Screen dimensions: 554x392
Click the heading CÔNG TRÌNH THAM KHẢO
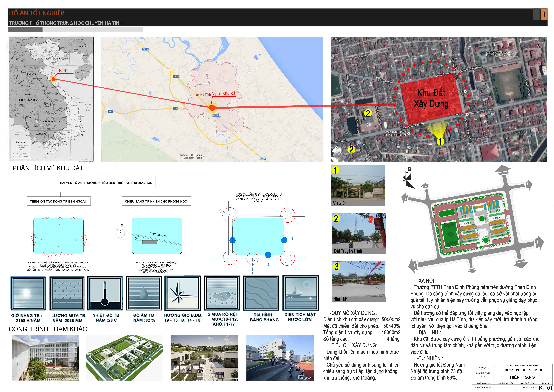coord(48,329)
